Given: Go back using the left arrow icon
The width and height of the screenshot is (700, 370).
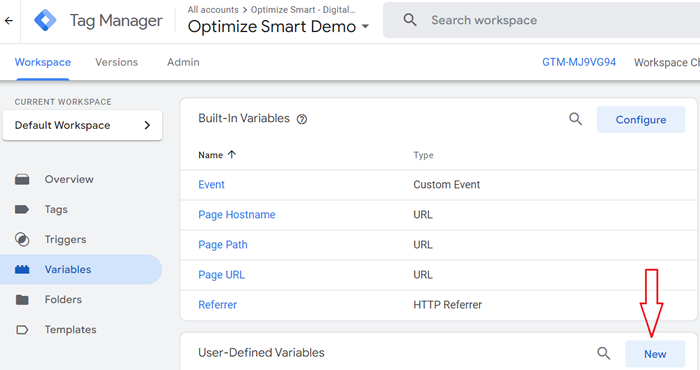Looking at the screenshot, I should [x=9, y=21].
